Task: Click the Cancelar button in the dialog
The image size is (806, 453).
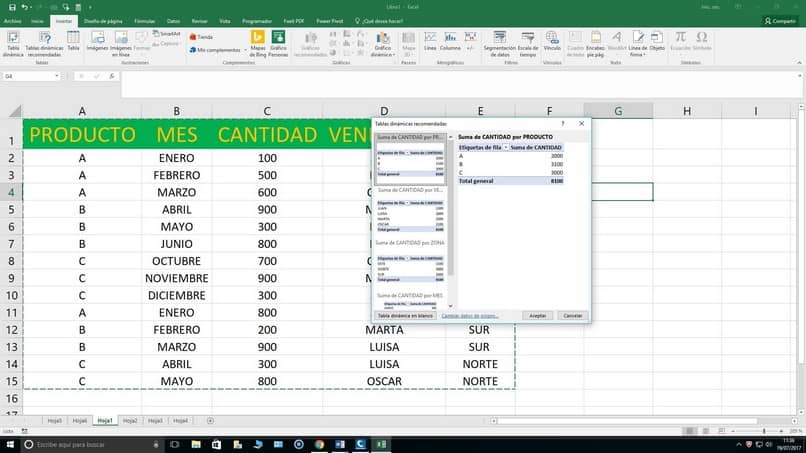Action: pyautogui.click(x=573, y=316)
